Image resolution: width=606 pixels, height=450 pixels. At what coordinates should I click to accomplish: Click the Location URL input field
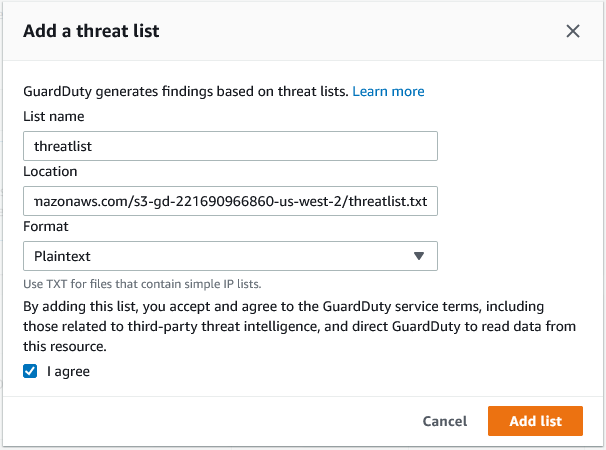230,201
